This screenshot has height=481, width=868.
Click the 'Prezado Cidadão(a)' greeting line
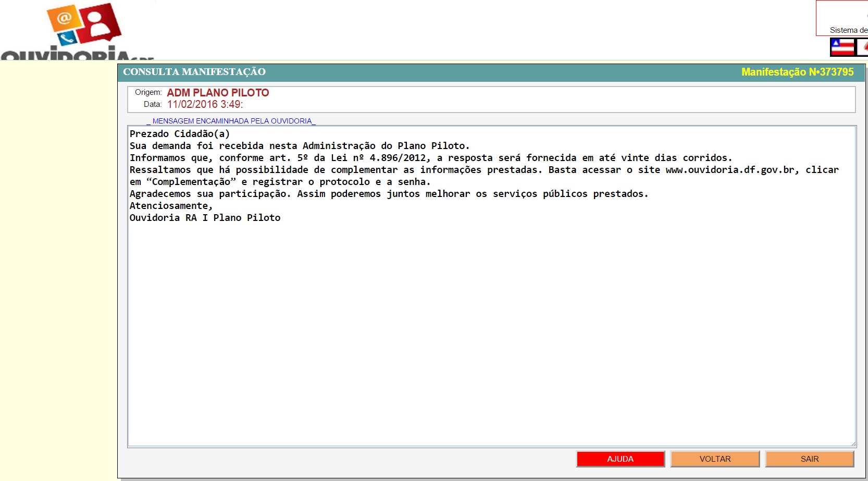[x=180, y=134]
